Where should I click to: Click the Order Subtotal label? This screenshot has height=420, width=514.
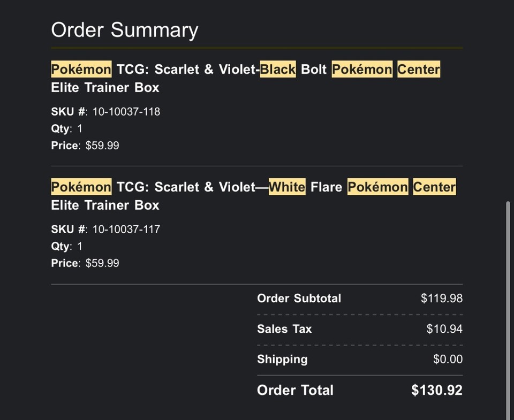[x=299, y=299]
